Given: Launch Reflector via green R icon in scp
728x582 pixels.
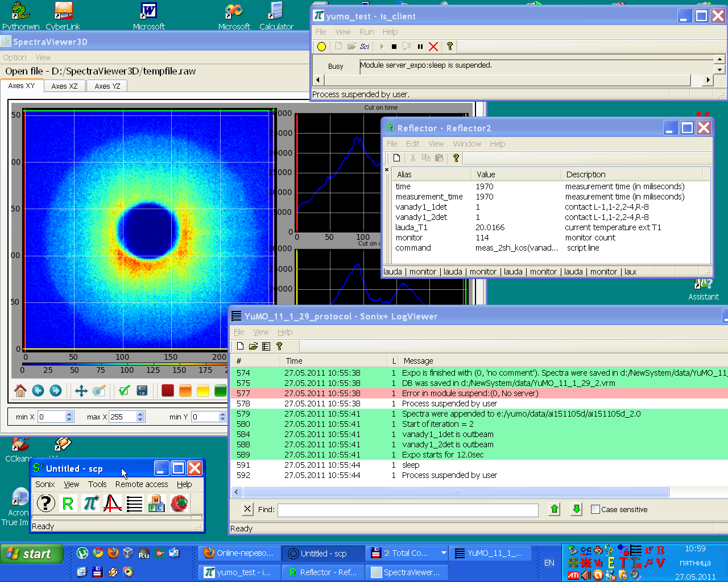Looking at the screenshot, I should tap(68, 503).
